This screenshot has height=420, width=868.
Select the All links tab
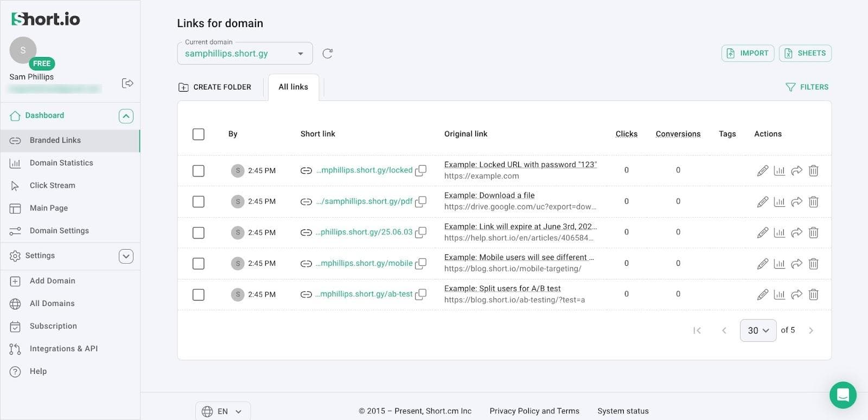coord(293,87)
